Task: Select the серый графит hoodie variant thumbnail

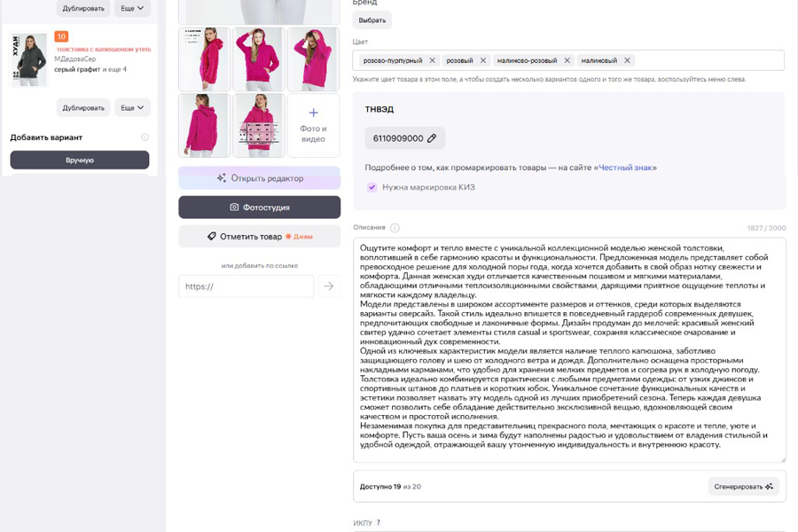Action: [29, 59]
